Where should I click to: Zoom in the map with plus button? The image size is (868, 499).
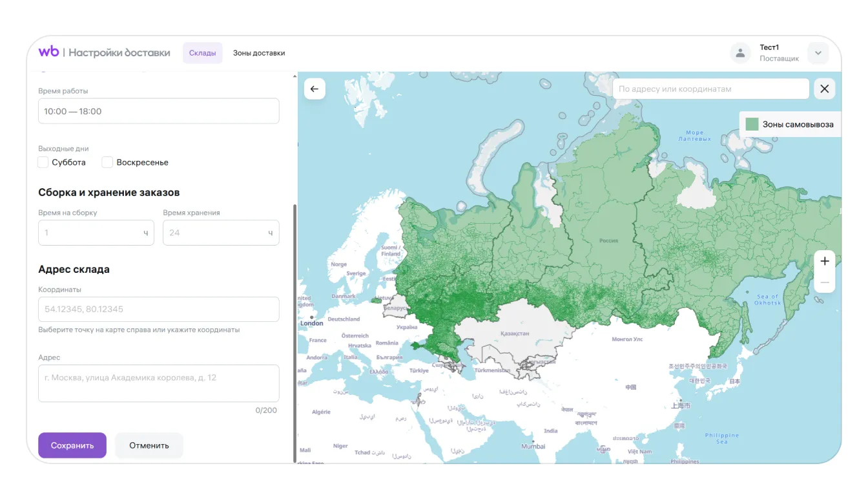point(825,261)
